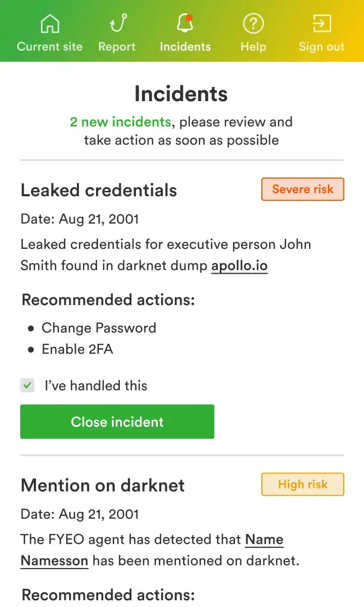364x607 pixels.
Task: Open Help via the question mark icon
Action: coord(253,23)
